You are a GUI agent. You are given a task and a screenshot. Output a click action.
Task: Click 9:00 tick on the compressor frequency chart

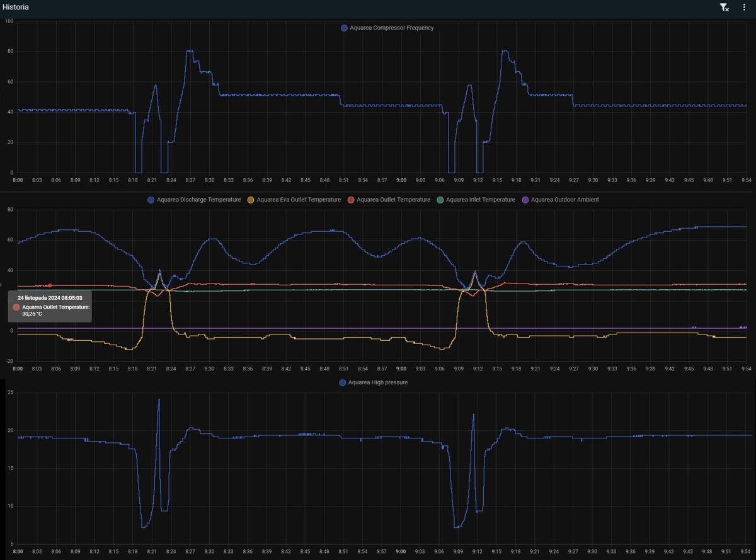coord(401,180)
